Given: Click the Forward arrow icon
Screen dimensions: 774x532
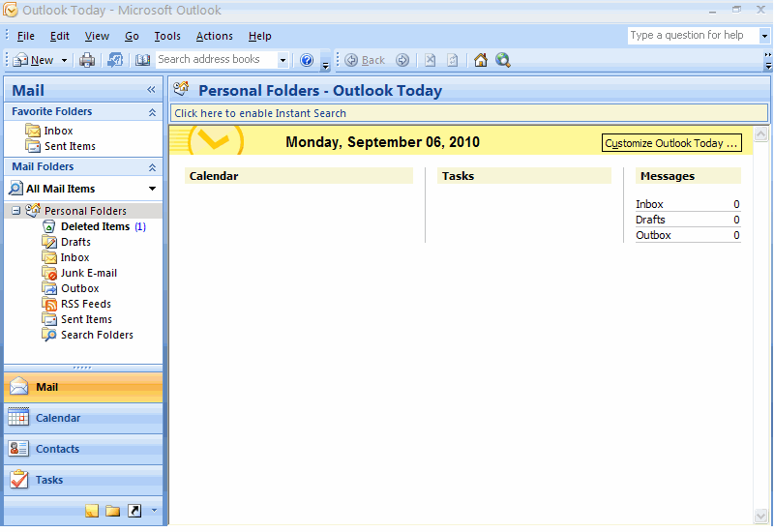Looking at the screenshot, I should coord(402,60).
